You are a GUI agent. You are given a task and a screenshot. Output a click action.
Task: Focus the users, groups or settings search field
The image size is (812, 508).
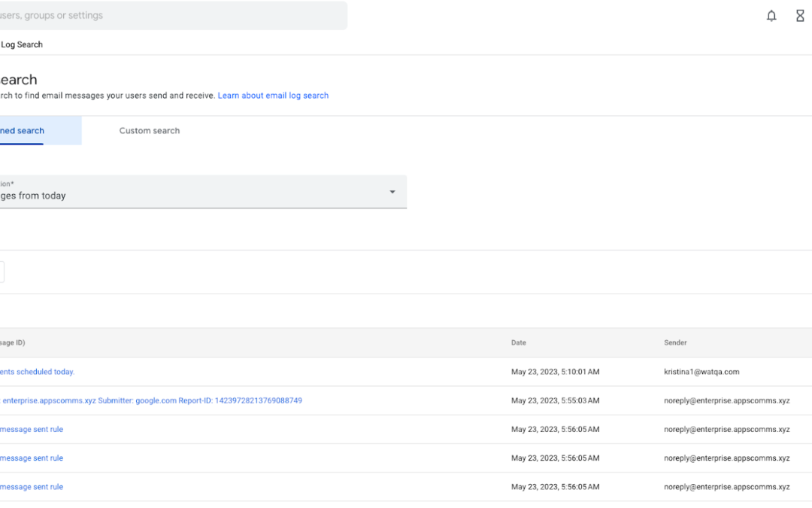coord(174,16)
